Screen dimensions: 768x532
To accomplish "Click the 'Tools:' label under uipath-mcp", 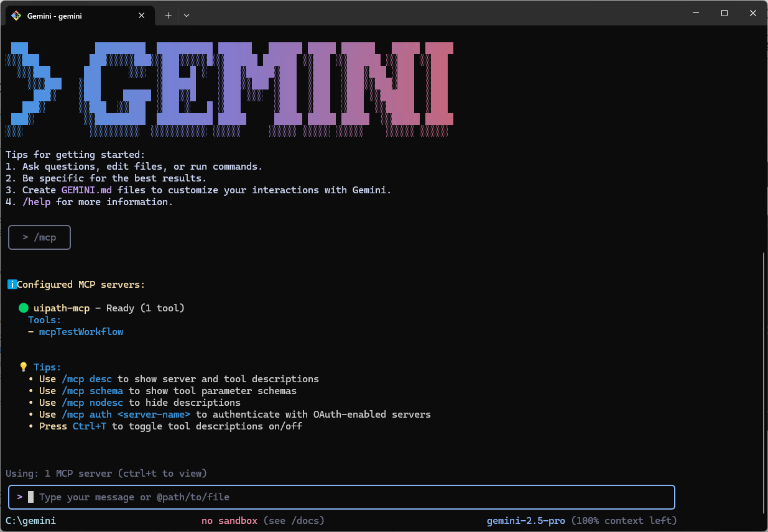I will [45, 320].
